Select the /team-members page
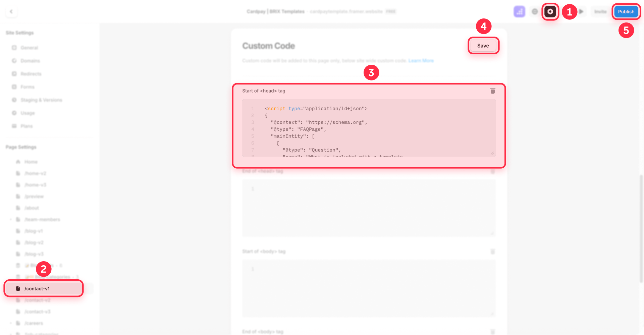This screenshot has height=335, width=644. pyautogui.click(x=42, y=219)
